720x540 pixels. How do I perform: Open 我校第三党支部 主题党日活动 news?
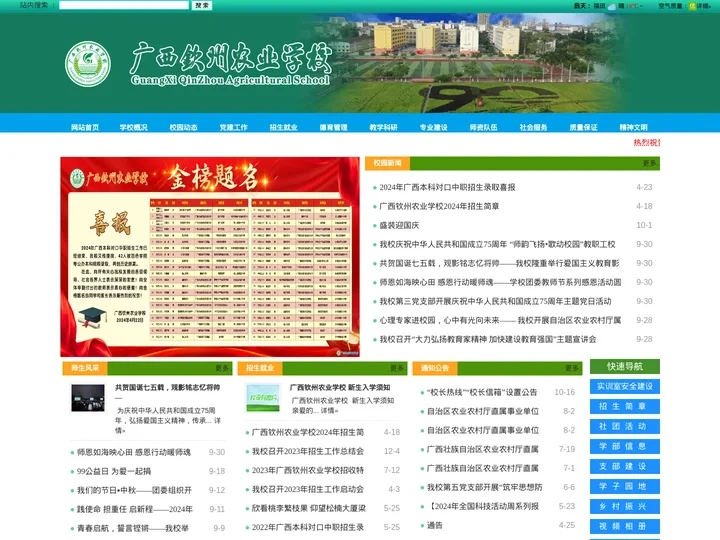495,301
